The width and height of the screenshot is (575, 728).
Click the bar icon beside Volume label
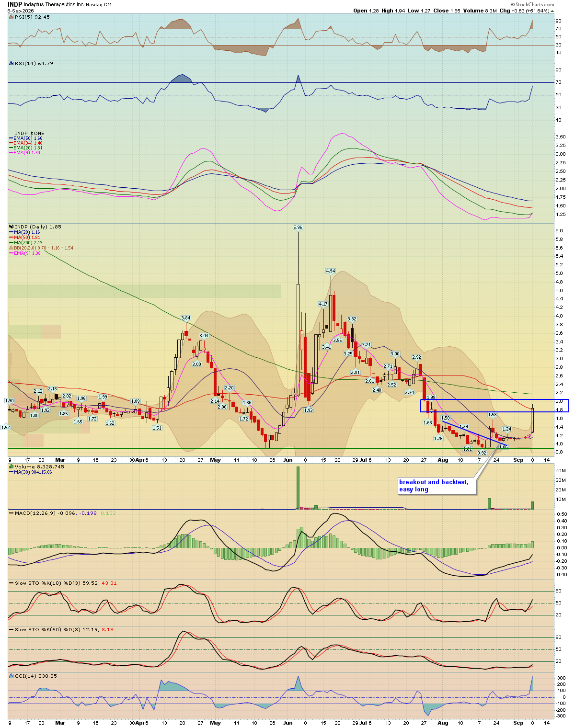point(11,466)
